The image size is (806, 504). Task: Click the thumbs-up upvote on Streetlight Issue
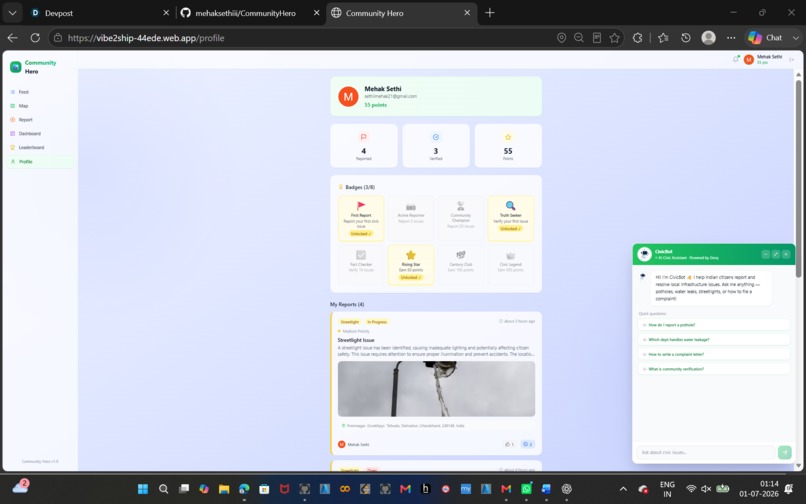click(509, 444)
